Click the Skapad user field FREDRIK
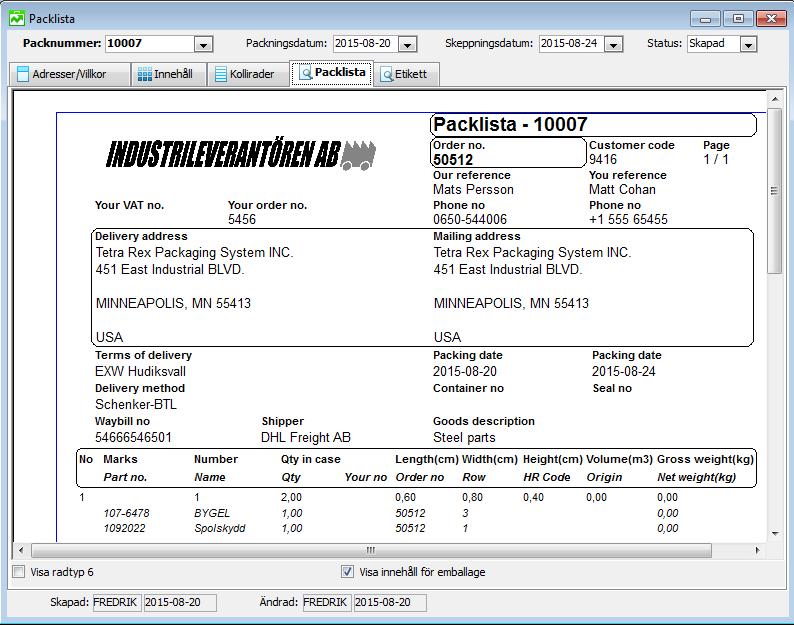 pyautogui.click(x=117, y=602)
